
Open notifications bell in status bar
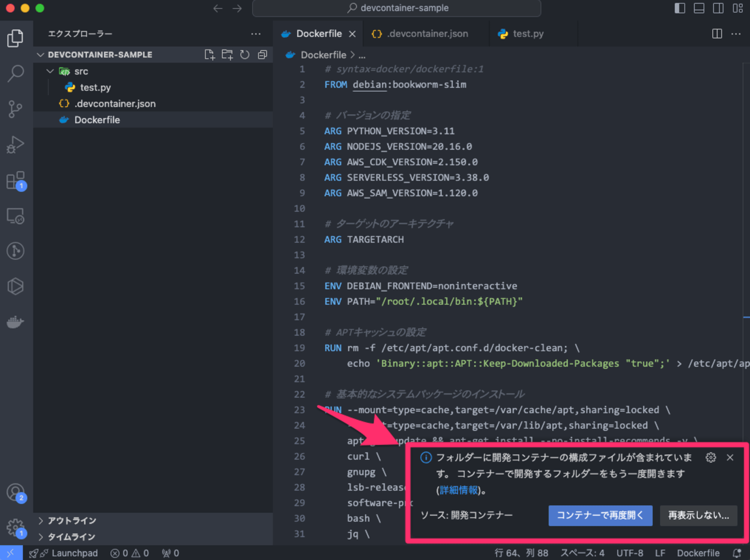(x=737, y=553)
